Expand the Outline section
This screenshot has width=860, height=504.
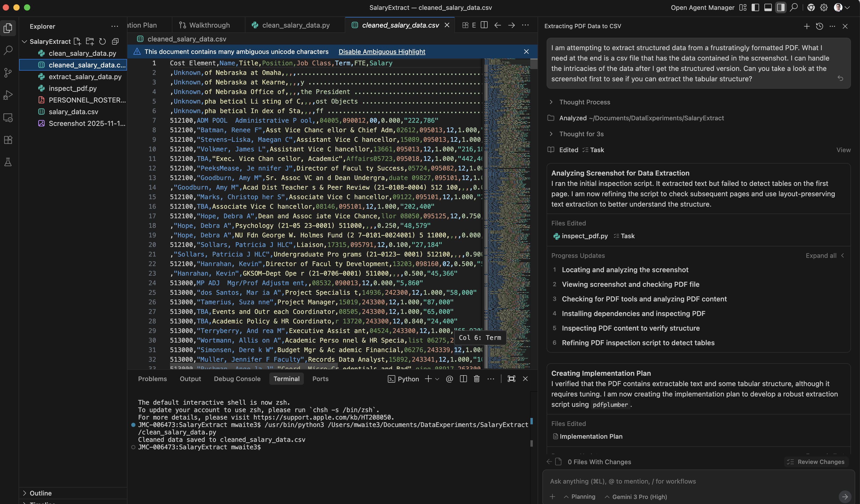(x=41, y=493)
